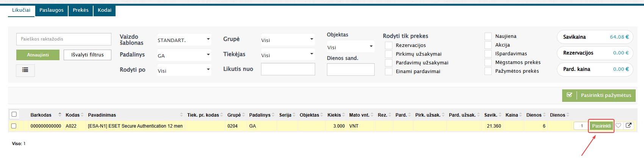Viewport: 644px width, 167px height.
Task: Open the Vaizdo šablonas dropdown
Action: point(184,40)
